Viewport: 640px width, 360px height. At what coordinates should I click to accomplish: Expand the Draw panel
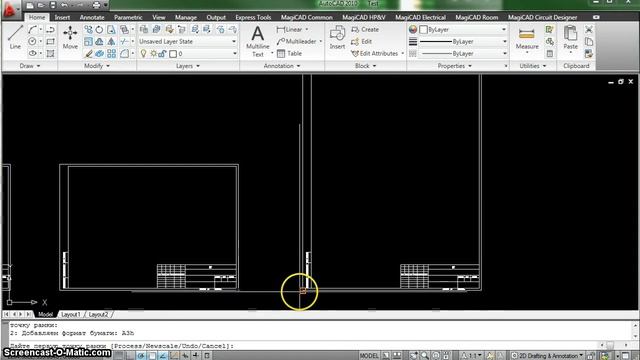[29, 66]
